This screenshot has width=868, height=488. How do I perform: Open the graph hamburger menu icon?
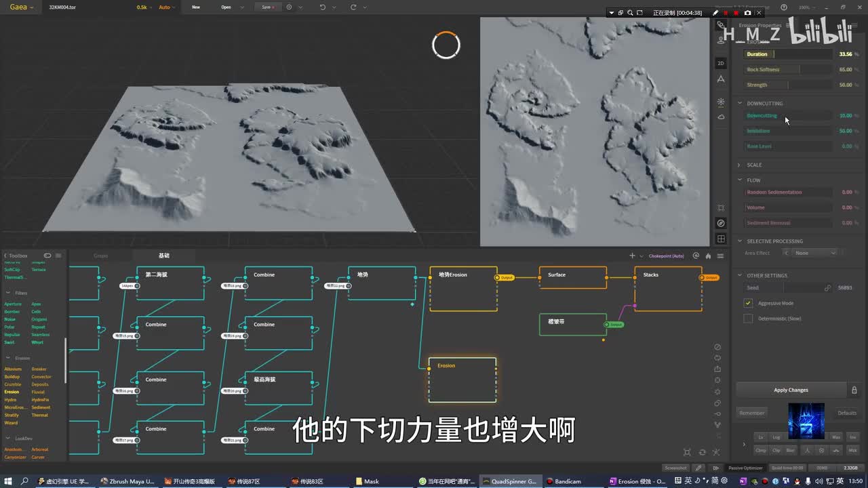(720, 256)
